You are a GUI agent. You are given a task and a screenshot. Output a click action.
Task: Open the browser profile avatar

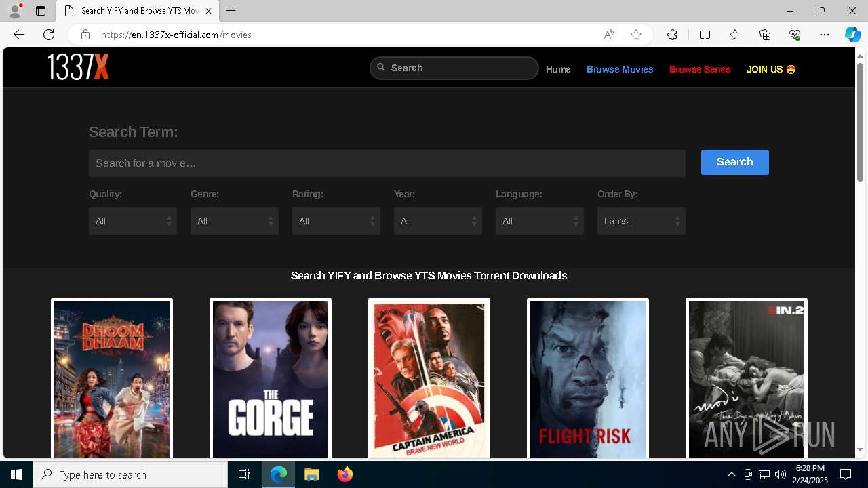coord(15,11)
